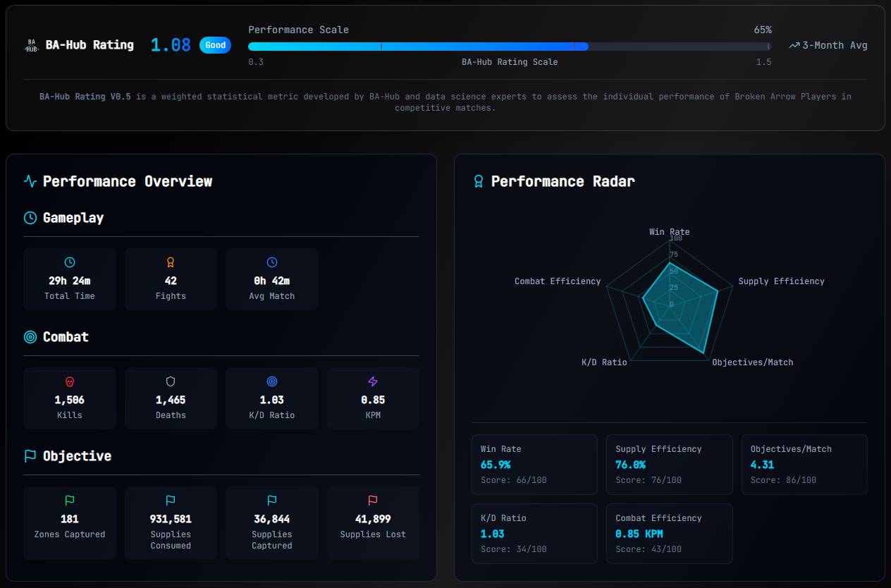Screen dimensions: 891x588
Task: Click the "Objectives/Match" axis label on the radar
Action: pos(753,362)
